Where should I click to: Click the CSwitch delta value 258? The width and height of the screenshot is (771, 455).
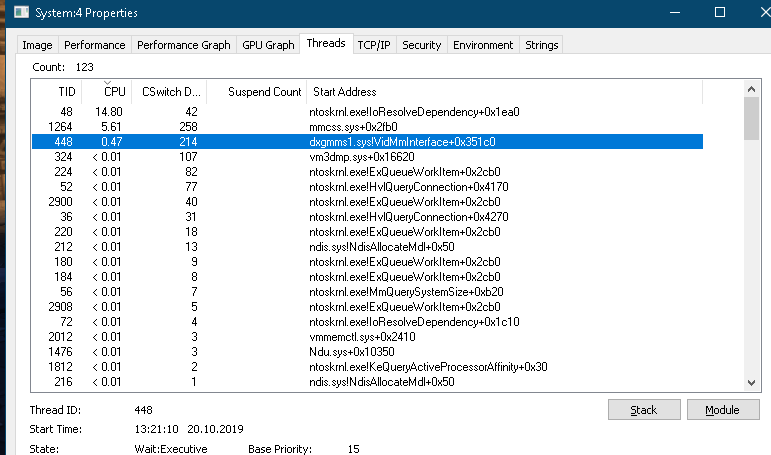[188, 127]
